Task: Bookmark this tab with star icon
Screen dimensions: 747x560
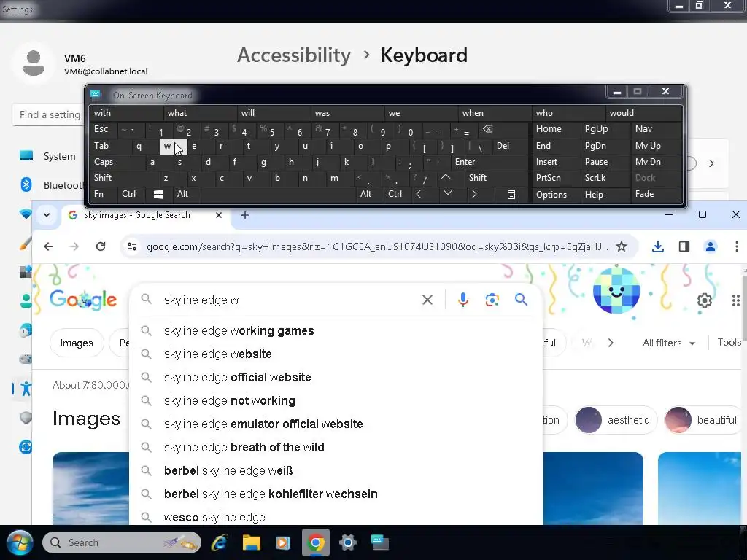Action: (x=622, y=246)
